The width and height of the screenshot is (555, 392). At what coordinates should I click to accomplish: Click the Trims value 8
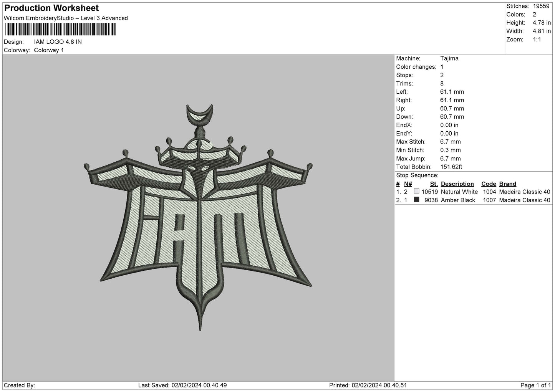coord(442,84)
